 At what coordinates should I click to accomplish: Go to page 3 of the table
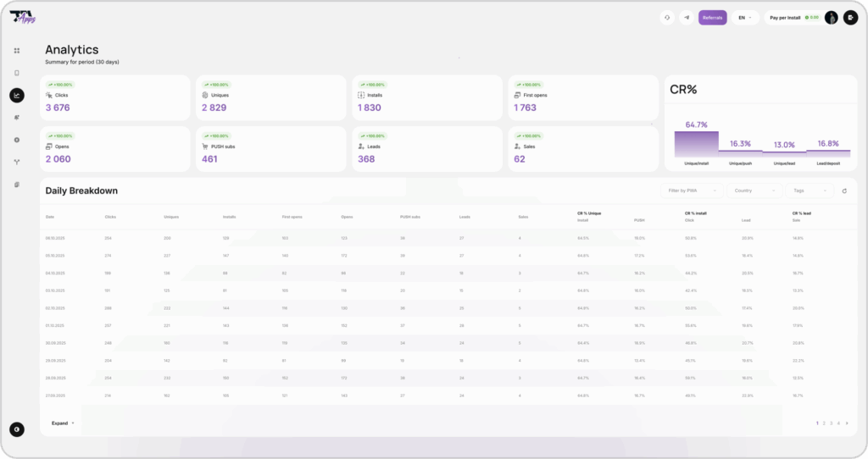832,423
